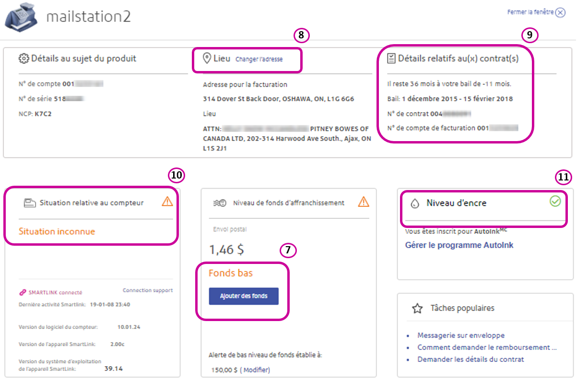This screenshot has width=588, height=382.
Task: Click the mailstation2 title text
Action: click(x=88, y=17)
